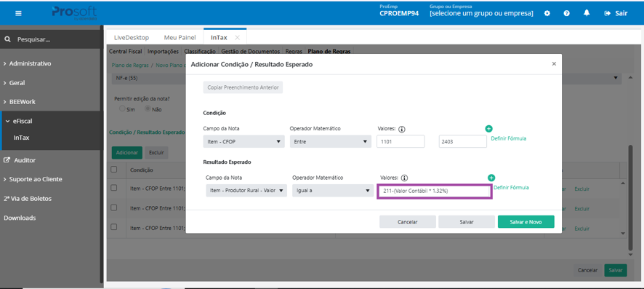
Task: Click the CPROEMP94 ProEmp label
Action: 399,14
